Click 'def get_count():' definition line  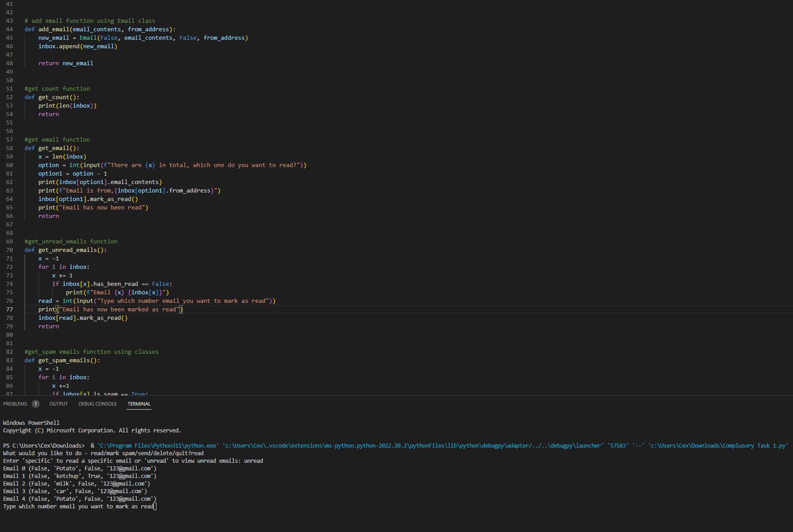pyautogui.click(x=52, y=97)
